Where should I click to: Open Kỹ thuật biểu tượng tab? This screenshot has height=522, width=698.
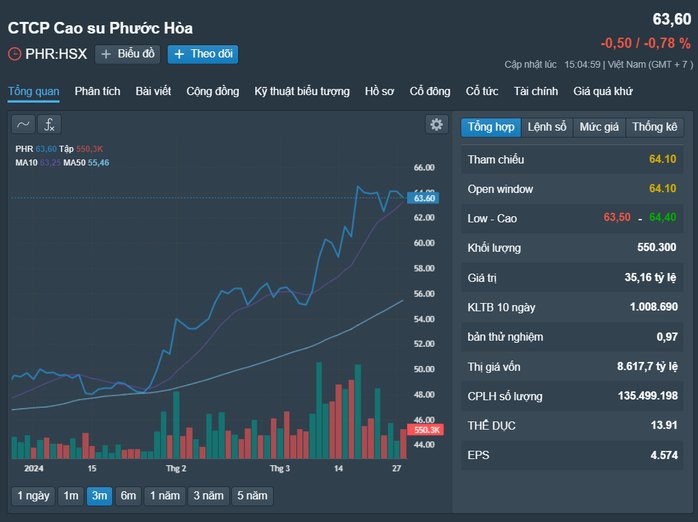point(302,91)
